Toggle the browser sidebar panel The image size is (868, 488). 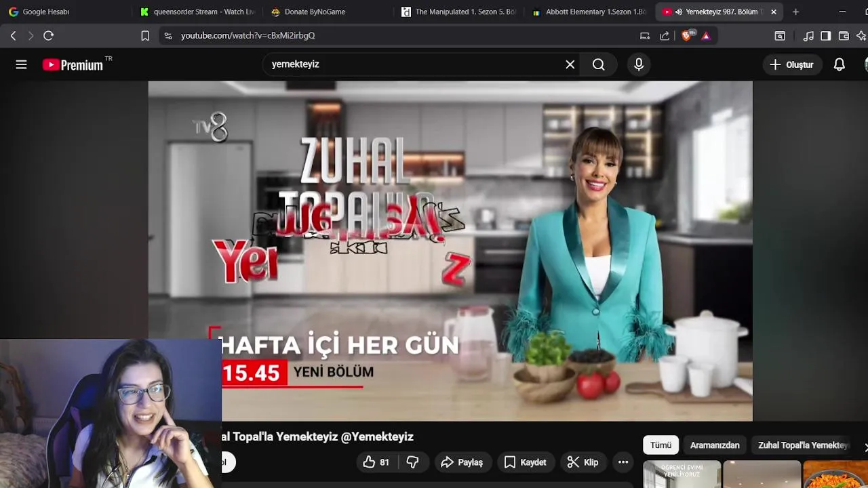pos(825,36)
